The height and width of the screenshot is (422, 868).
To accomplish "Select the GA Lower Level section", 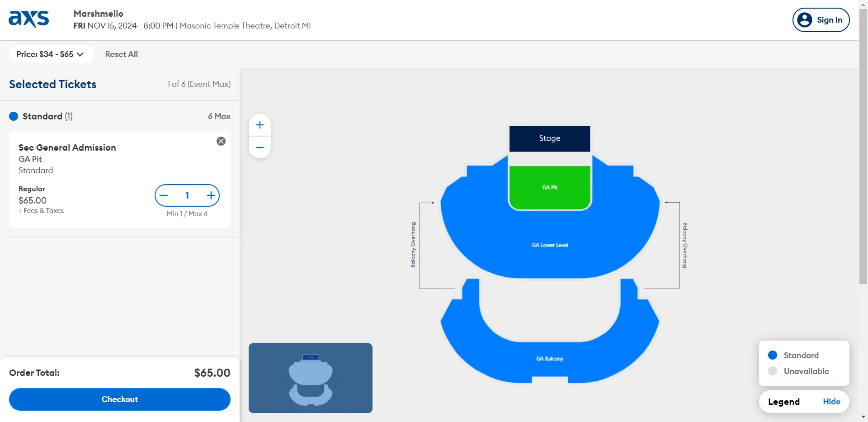I will (x=550, y=245).
